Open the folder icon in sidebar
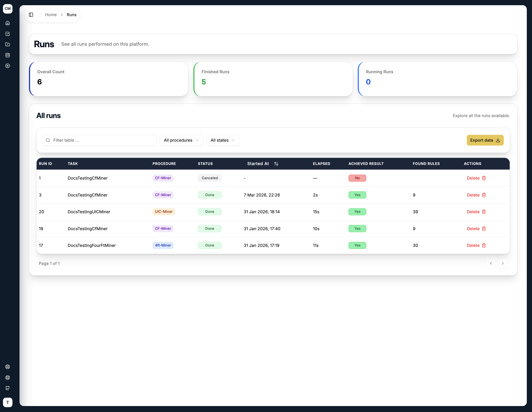The height and width of the screenshot is (412, 532). pyautogui.click(x=8, y=44)
